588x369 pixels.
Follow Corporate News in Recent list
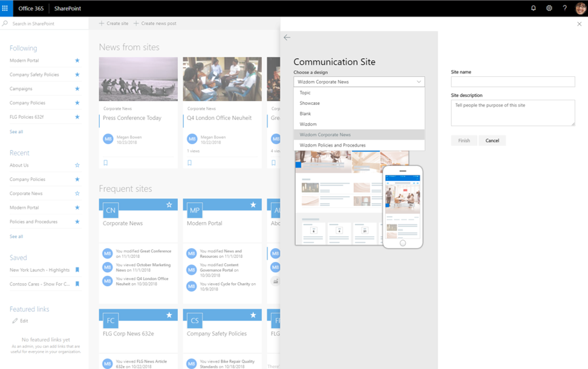(77, 194)
